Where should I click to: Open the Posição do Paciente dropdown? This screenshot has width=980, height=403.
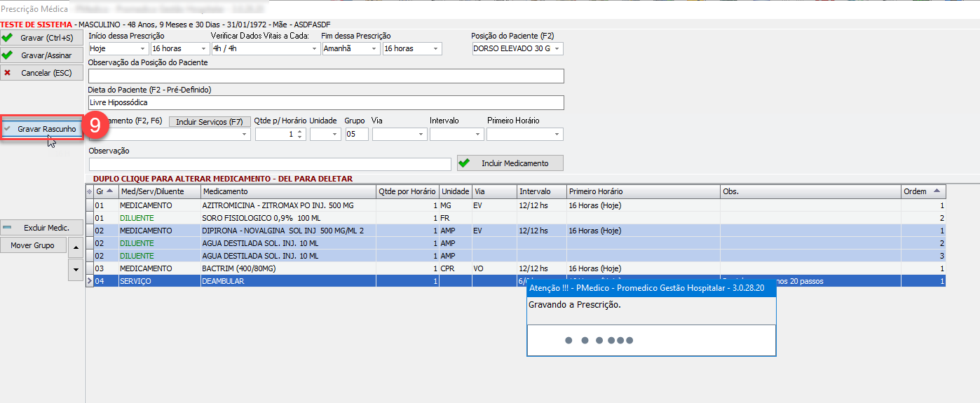click(557, 48)
